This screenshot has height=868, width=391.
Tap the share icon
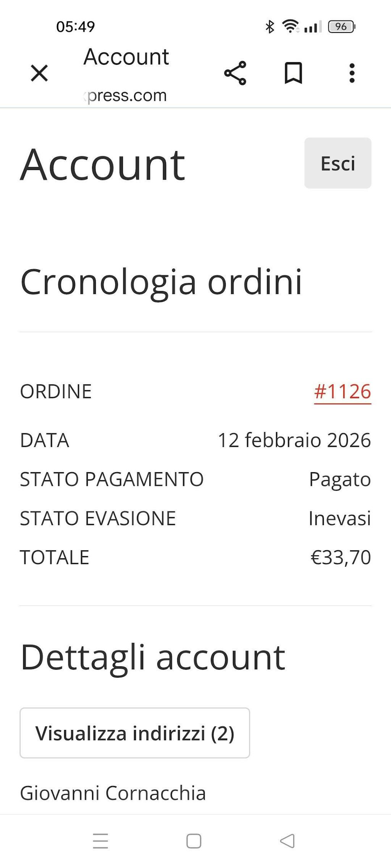235,73
